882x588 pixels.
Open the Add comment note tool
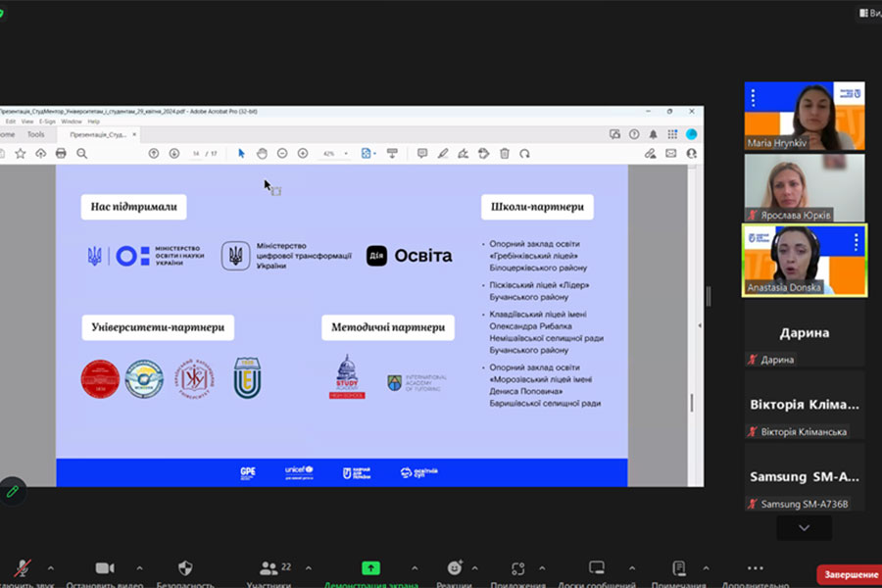422,153
